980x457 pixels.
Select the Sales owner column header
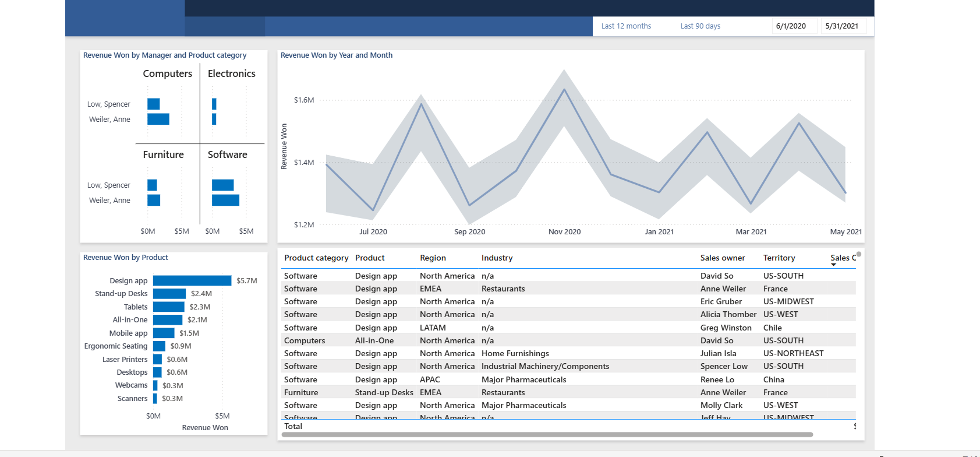pyautogui.click(x=723, y=258)
